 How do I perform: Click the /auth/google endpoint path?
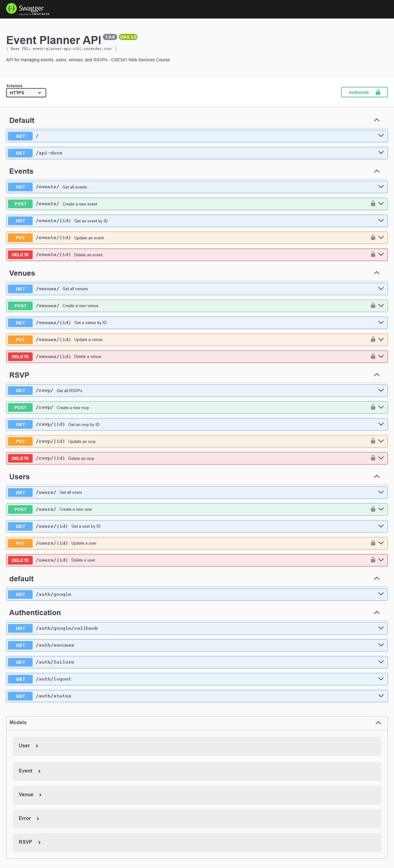click(x=54, y=594)
